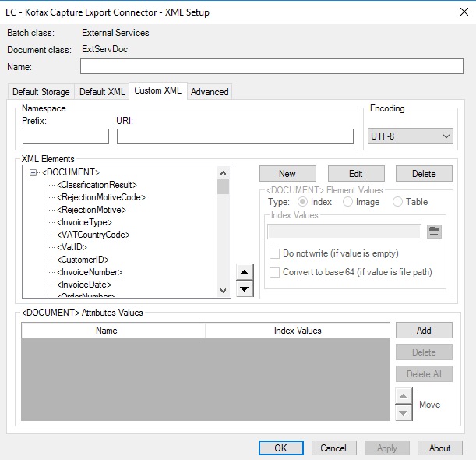Click the attributes Move down arrow

404,412
